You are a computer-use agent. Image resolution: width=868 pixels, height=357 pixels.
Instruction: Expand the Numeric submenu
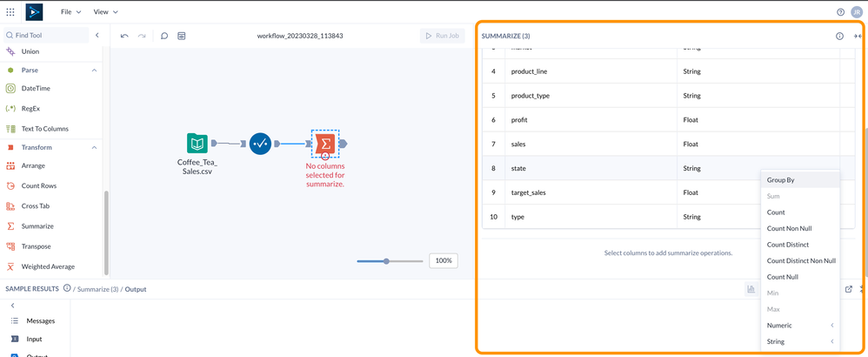[800, 326]
